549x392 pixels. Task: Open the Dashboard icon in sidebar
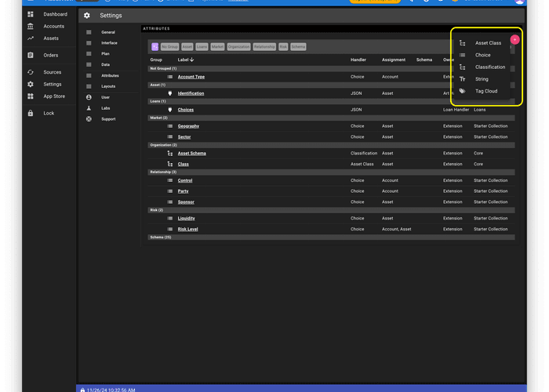pyautogui.click(x=31, y=14)
